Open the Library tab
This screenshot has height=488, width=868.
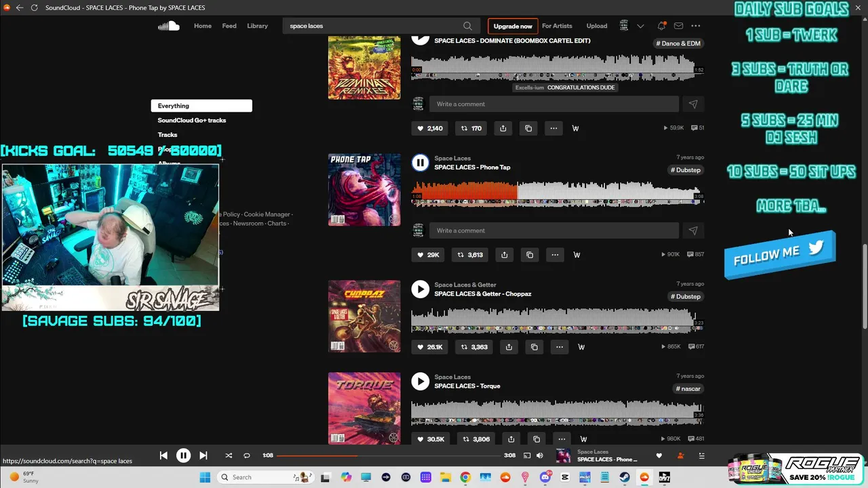pos(257,26)
